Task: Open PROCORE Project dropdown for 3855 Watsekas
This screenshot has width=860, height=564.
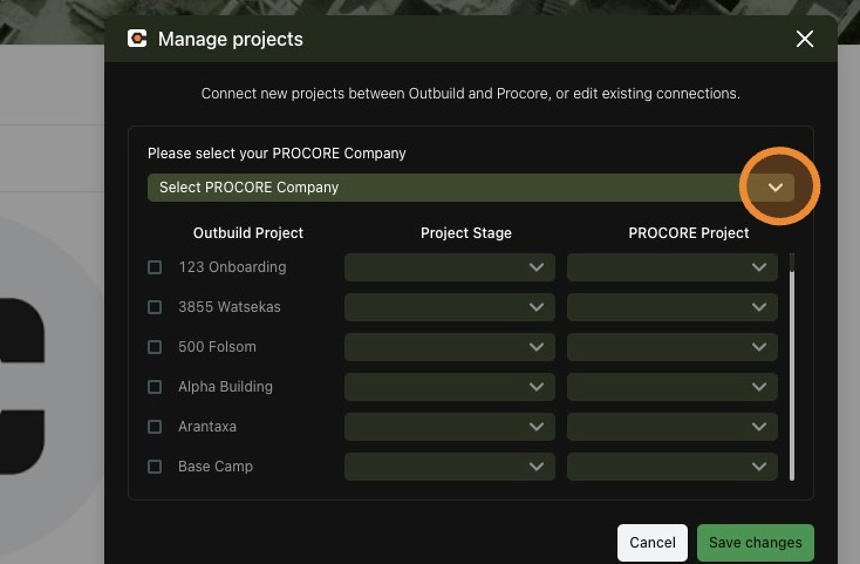Action: [x=672, y=307]
